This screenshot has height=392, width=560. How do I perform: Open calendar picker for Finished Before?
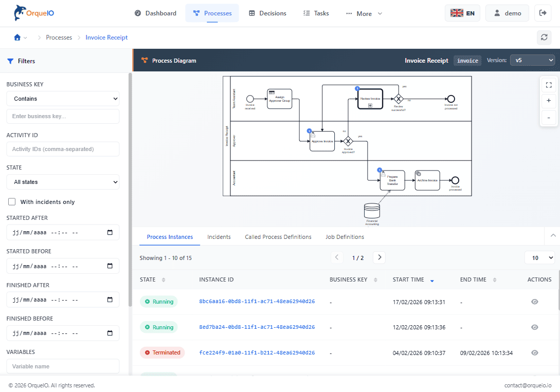point(110,333)
